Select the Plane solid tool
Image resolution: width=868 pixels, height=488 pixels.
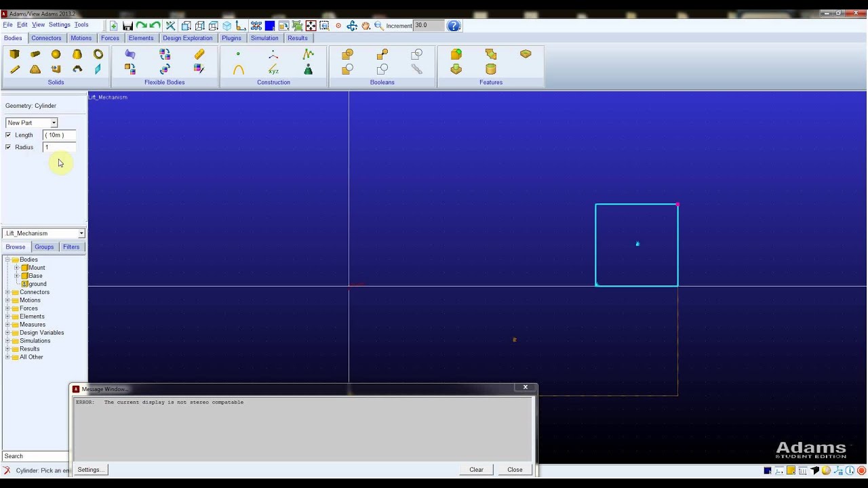click(x=98, y=69)
